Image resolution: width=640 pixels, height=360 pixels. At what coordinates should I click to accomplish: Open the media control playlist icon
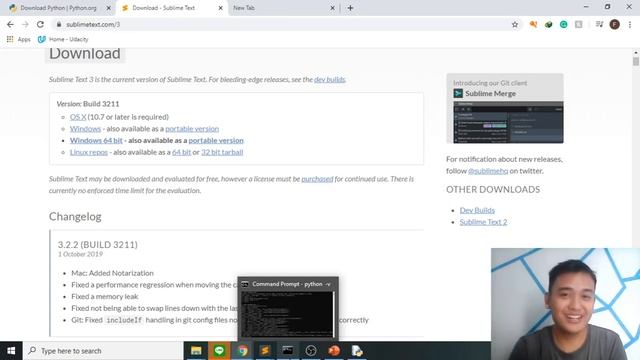pyautogui.click(x=599, y=24)
